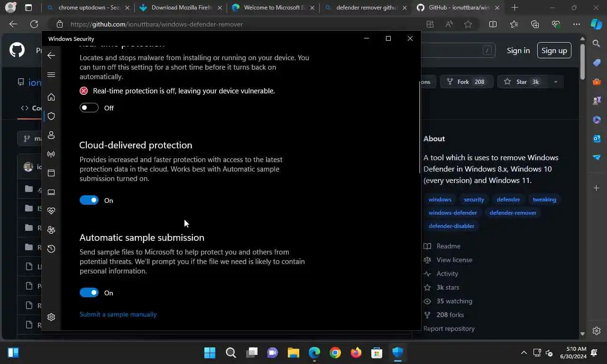This screenshot has width=607, height=364.
Task: Open Virus & threat protection shield icon
Action: pyautogui.click(x=51, y=116)
